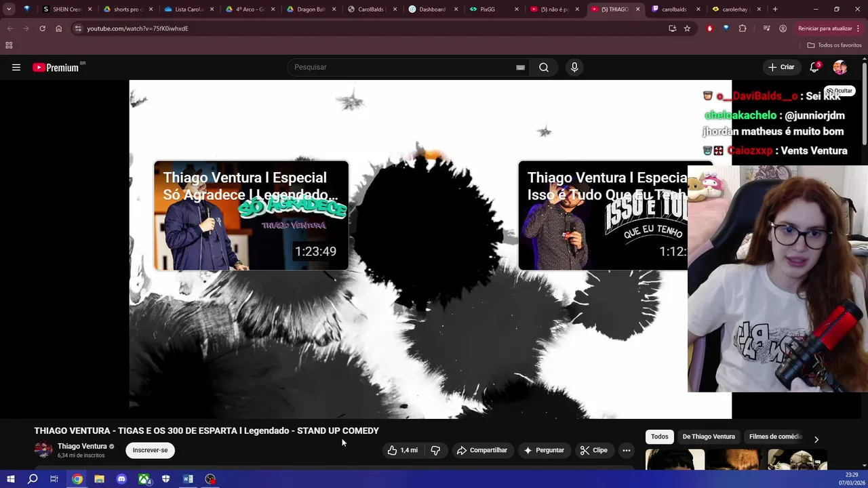
Task: Open the red extension icon in Chrome toolbar
Action: [x=710, y=28]
